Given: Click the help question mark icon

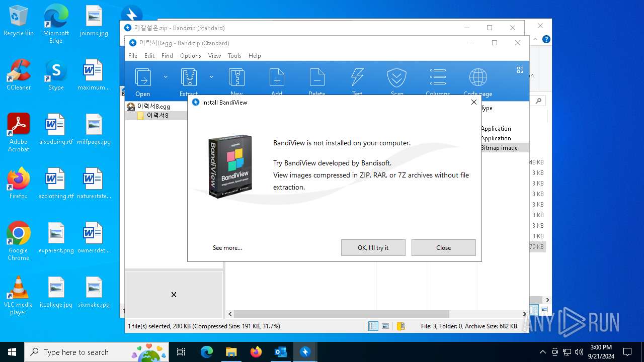Looking at the screenshot, I should (x=546, y=39).
